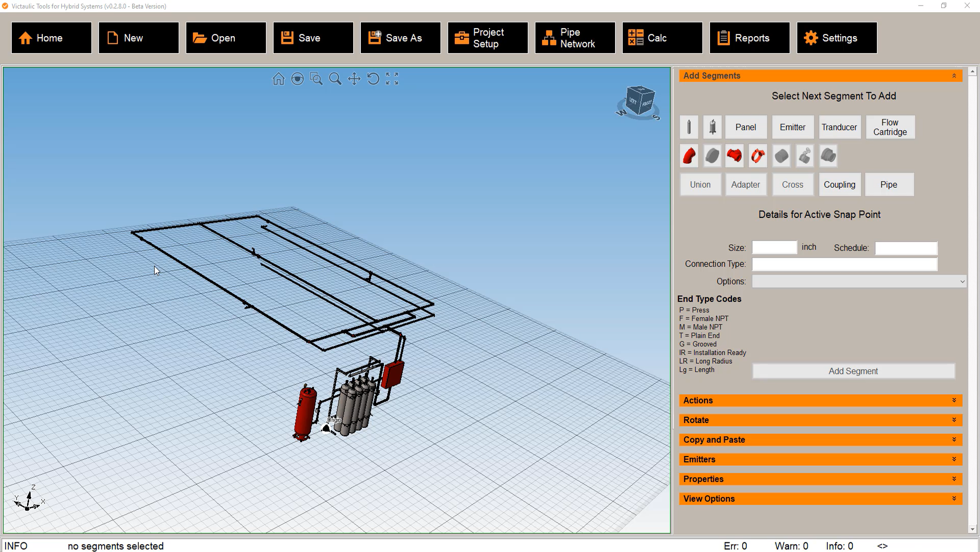This screenshot has width=980, height=552.
Task: Select the red tee fitting icon
Action: 734,156
